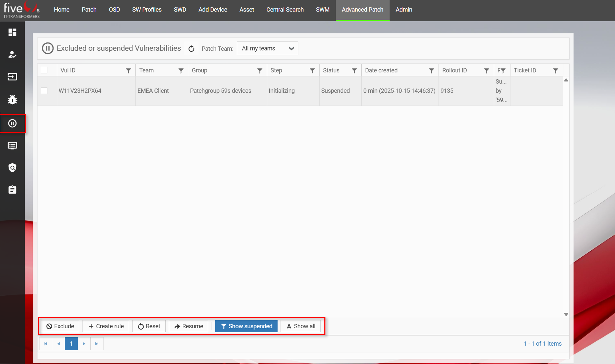Select the pause suspended sidebar icon
The height and width of the screenshot is (364, 615).
(12, 123)
